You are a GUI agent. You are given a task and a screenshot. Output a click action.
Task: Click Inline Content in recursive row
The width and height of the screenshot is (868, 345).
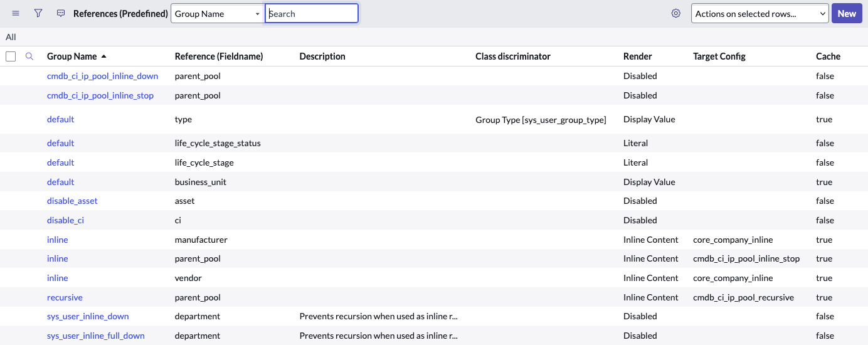(651, 297)
